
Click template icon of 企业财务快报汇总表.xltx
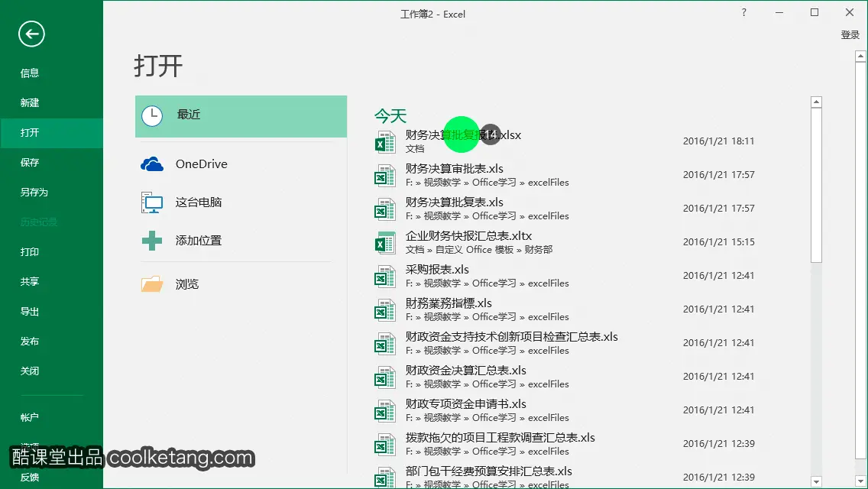pos(385,242)
